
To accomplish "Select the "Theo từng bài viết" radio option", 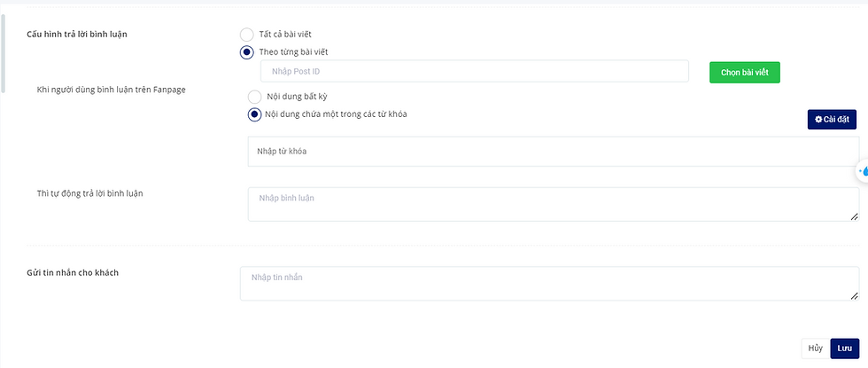I will 247,52.
